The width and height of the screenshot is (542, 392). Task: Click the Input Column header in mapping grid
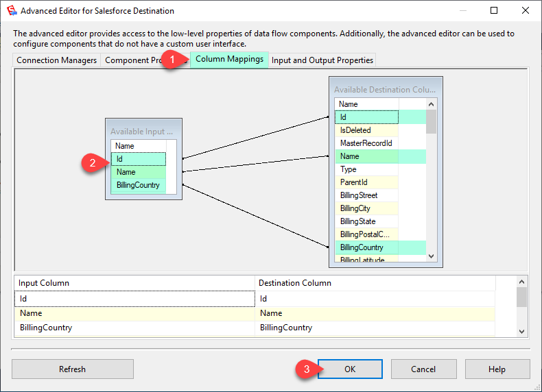[134, 283]
